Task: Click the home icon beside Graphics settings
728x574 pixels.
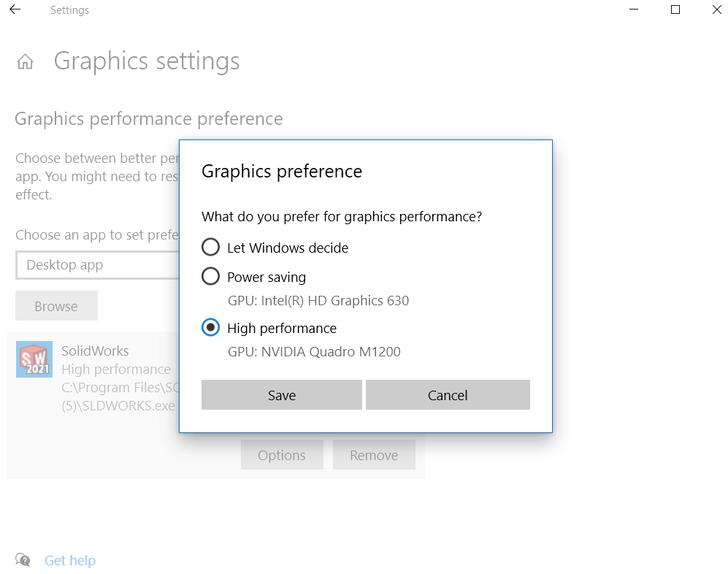Action: click(25, 61)
